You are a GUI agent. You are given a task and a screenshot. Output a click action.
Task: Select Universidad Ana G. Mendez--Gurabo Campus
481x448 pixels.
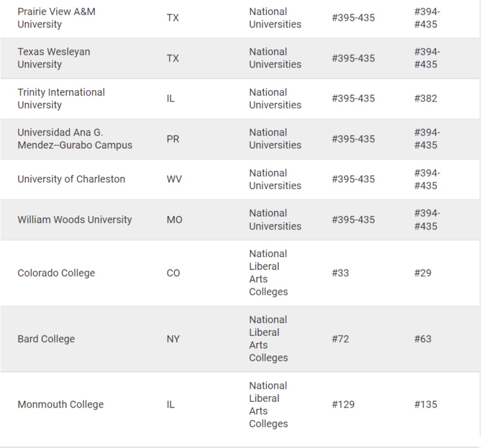coord(75,139)
